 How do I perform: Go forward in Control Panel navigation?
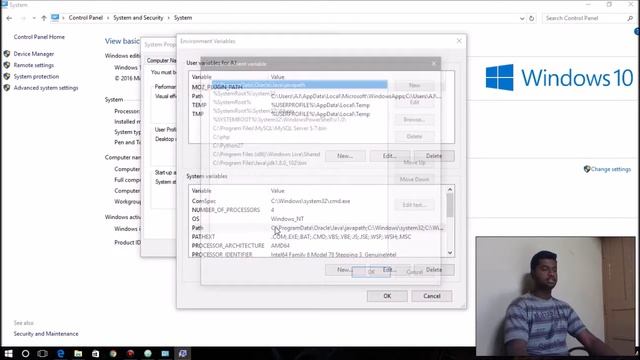coord(23,18)
